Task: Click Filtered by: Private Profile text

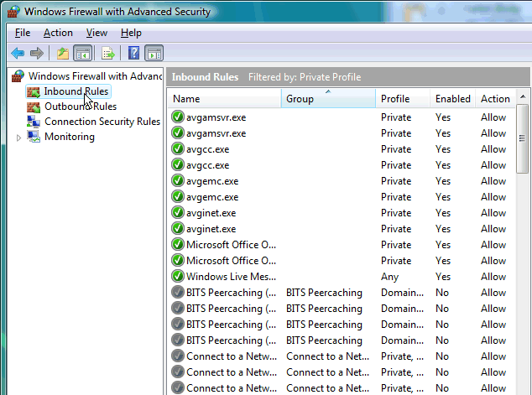Action: [305, 77]
